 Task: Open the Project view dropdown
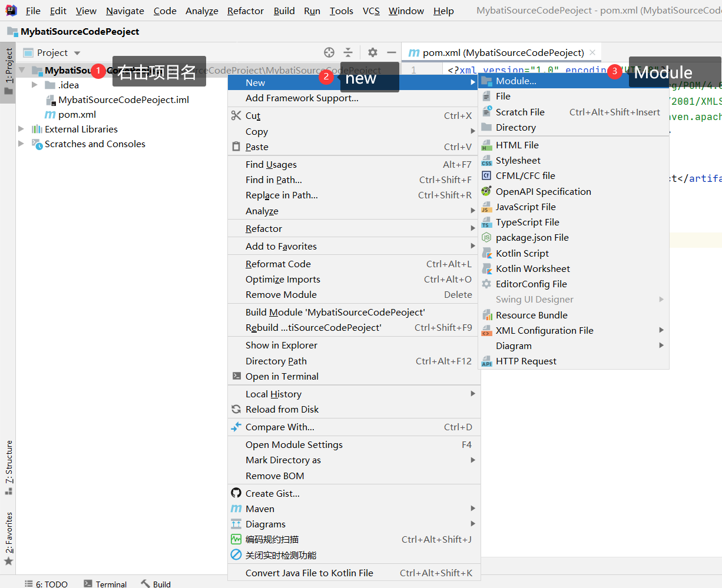tap(77, 53)
